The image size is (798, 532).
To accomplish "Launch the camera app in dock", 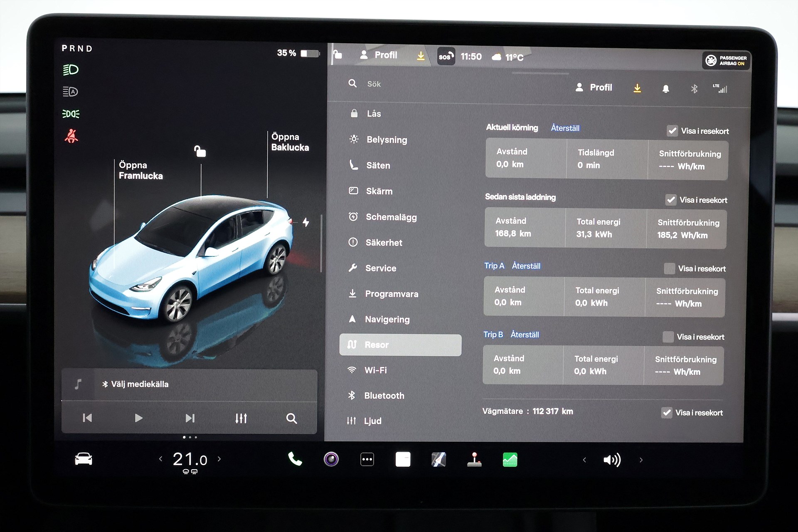I will (x=331, y=459).
